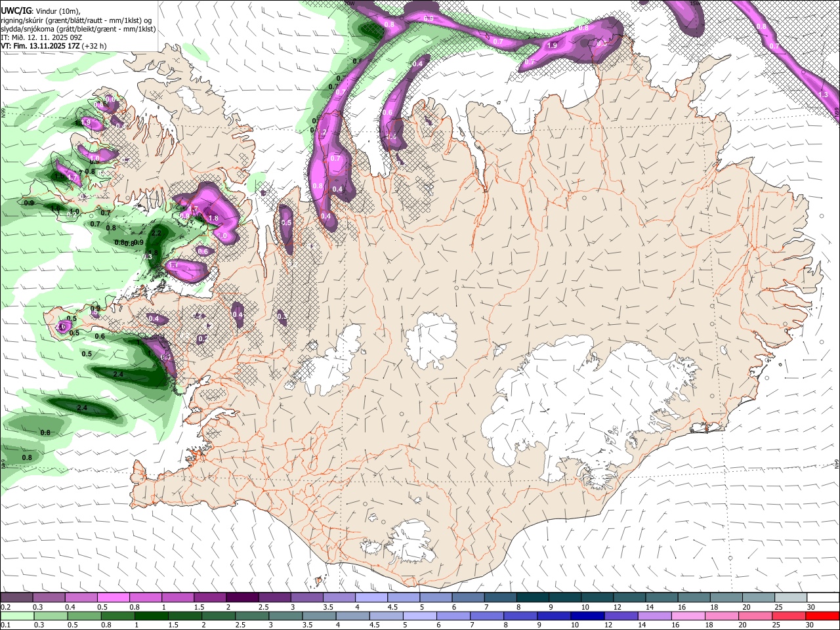The width and height of the screenshot is (840, 630).
Task: Pick the deep blue rain swatch between 10 and 12
Action: tap(589, 616)
